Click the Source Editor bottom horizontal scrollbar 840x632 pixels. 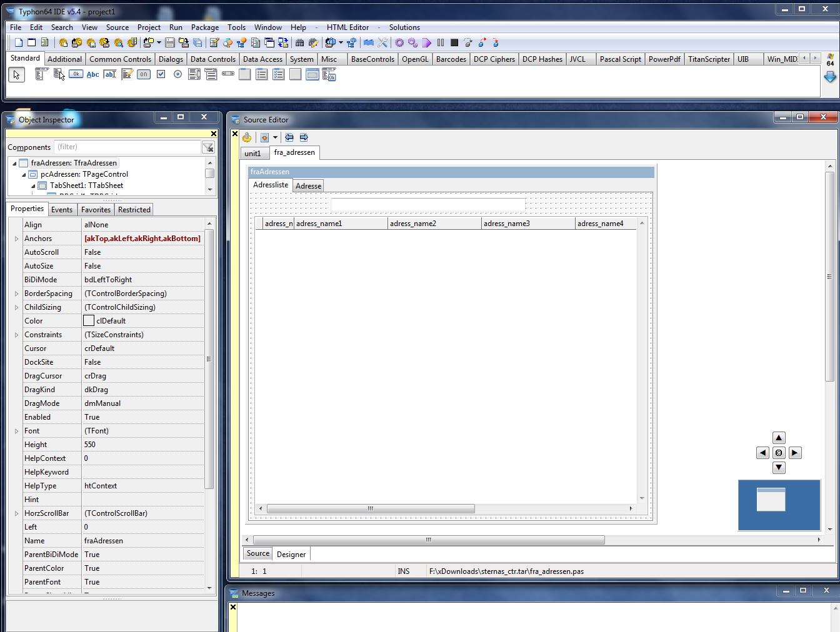click(429, 540)
